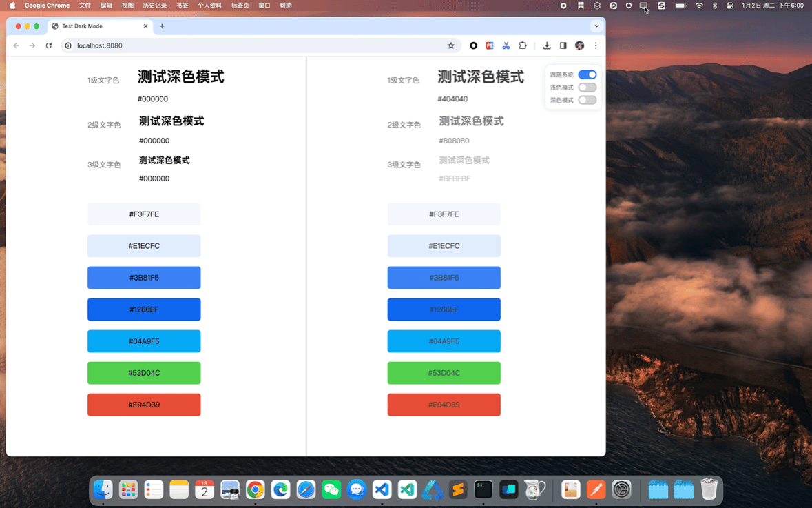Image resolution: width=812 pixels, height=508 pixels.
Task: Open Calendar in the Dock
Action: pyautogui.click(x=205, y=489)
